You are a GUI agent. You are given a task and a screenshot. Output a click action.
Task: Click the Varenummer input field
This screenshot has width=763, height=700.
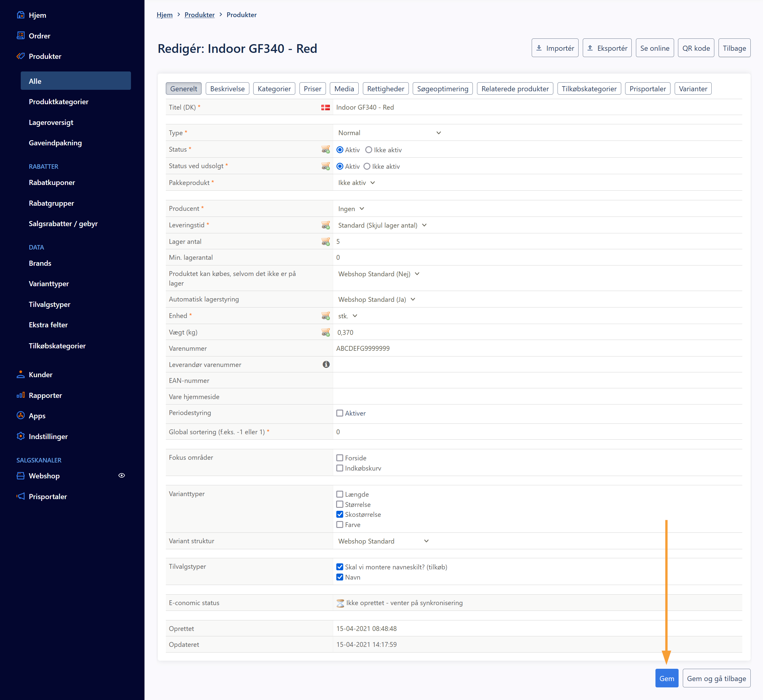[537, 348]
